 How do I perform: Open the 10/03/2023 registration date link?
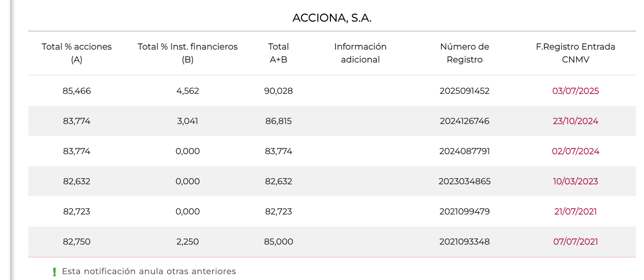coord(575,181)
